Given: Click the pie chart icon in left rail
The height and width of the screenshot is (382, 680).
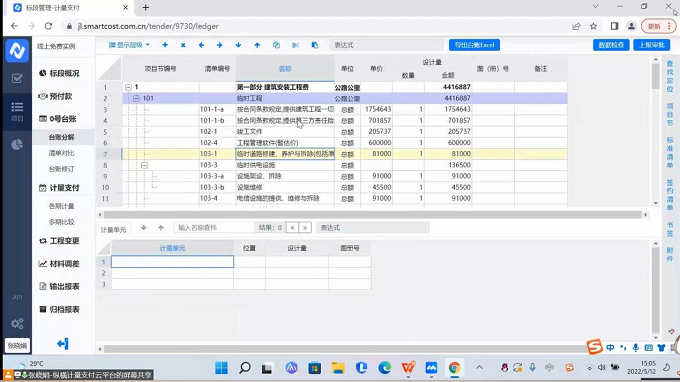Looking at the screenshot, I should [x=17, y=144].
